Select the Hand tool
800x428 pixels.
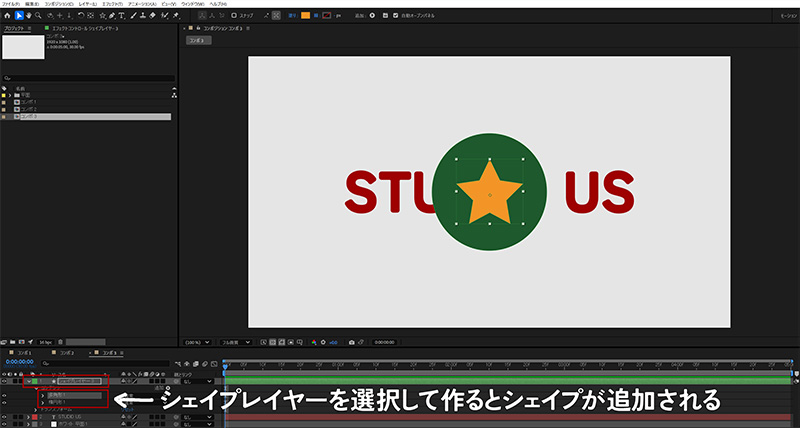29,16
